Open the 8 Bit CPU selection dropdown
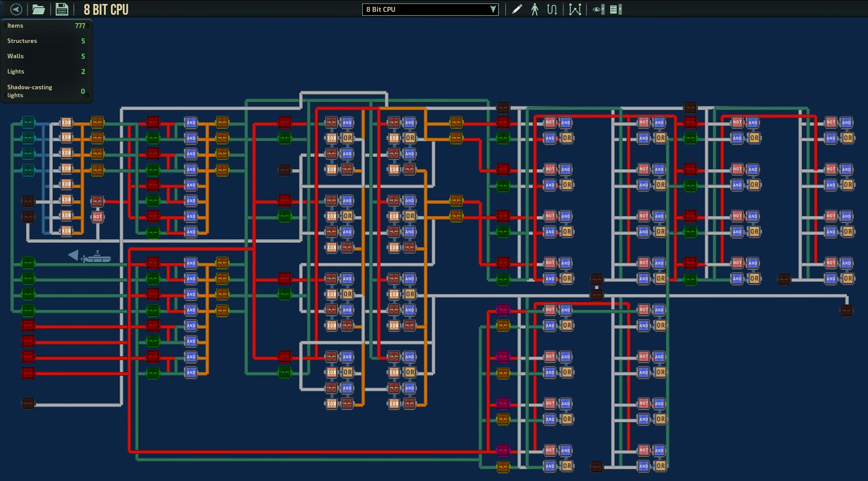868x481 pixels. coord(430,8)
